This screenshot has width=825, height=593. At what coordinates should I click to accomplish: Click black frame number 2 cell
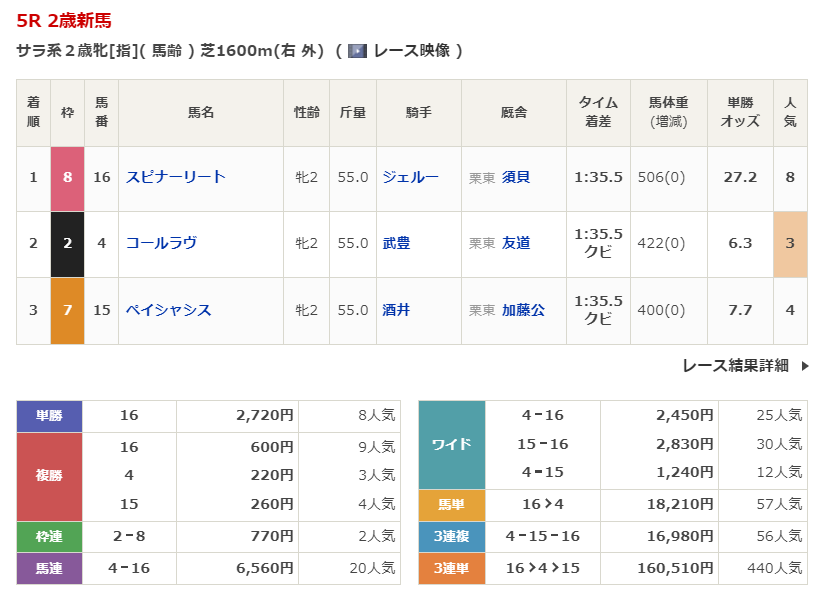(67, 243)
